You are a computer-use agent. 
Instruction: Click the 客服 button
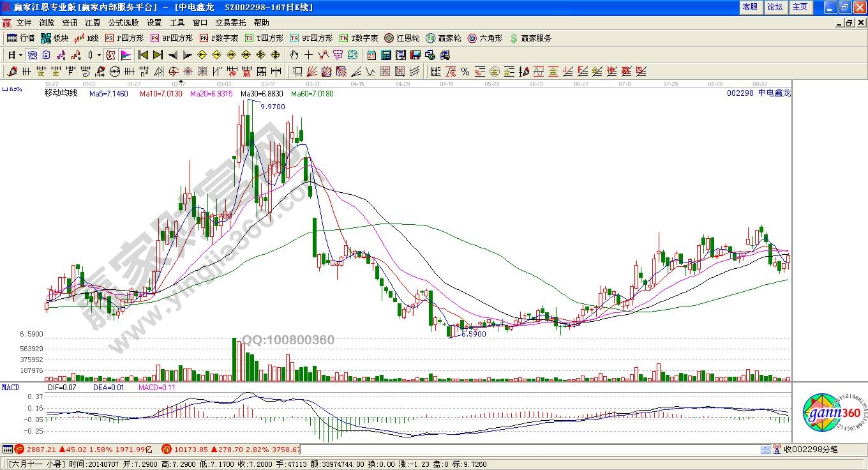point(750,7)
